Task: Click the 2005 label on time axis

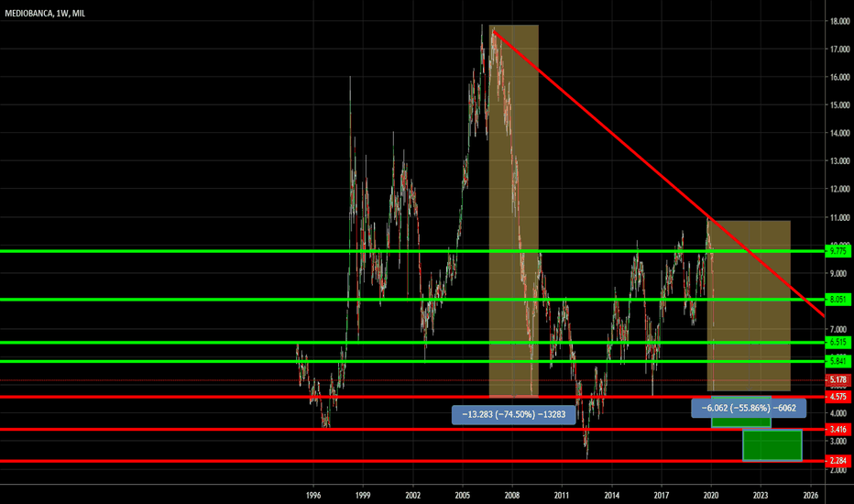Action: [463, 495]
